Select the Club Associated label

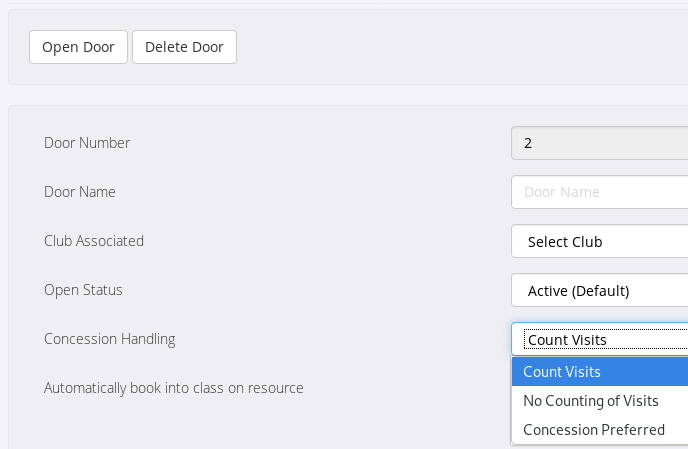tap(94, 241)
